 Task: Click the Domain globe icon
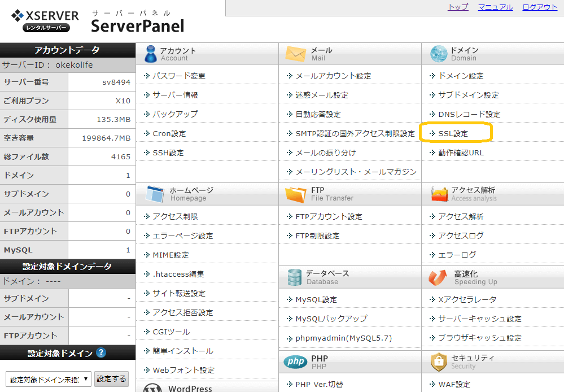click(x=439, y=54)
